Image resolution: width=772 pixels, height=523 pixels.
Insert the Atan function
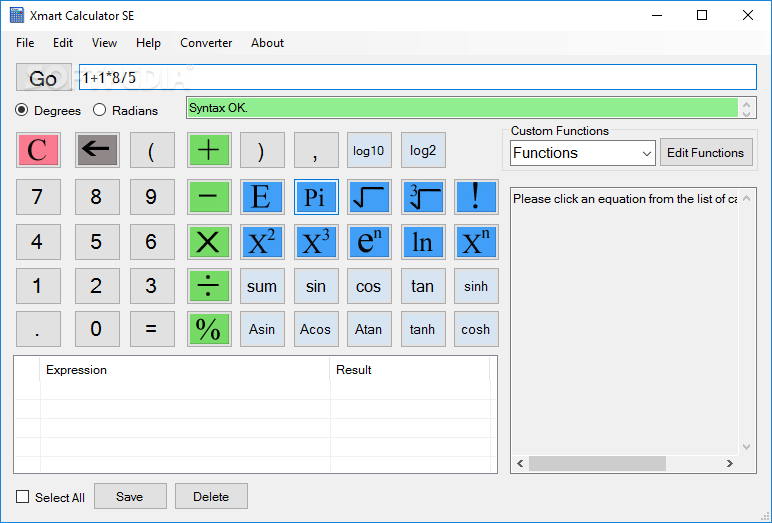(x=369, y=329)
